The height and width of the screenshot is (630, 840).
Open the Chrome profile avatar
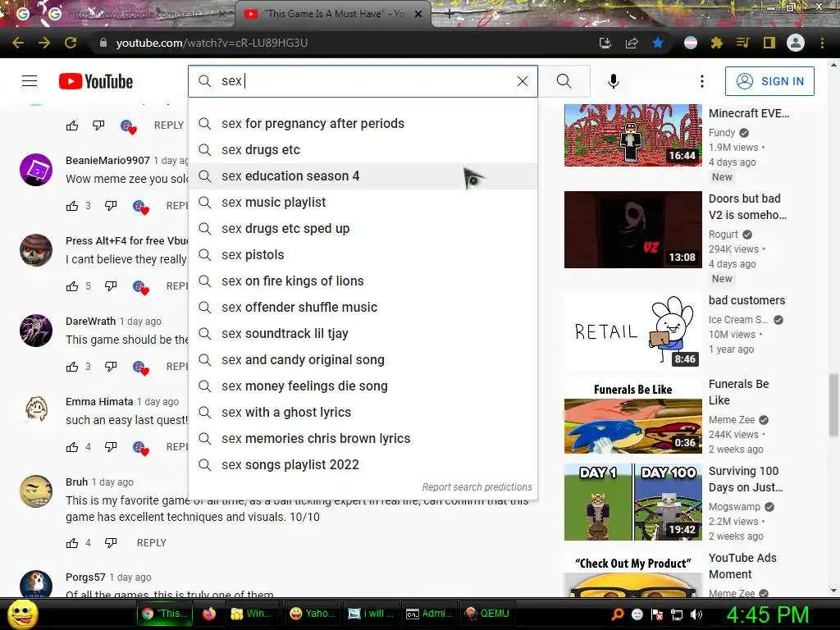[x=796, y=43]
